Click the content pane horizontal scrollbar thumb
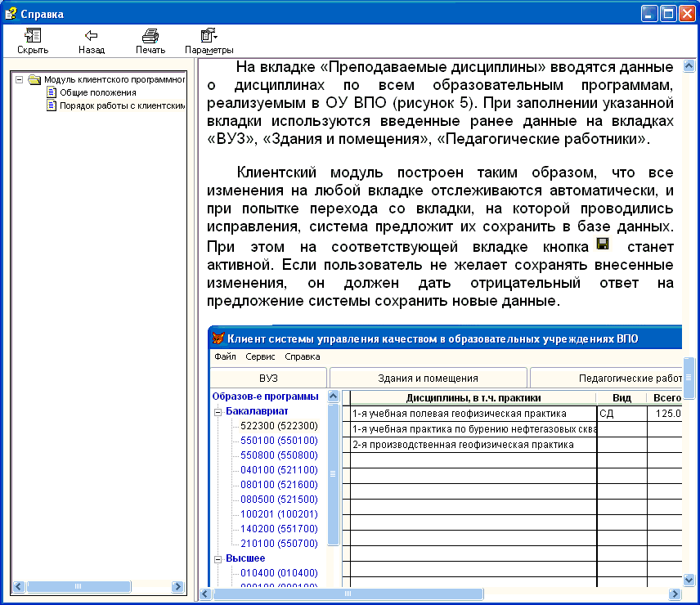The height and width of the screenshot is (605, 700). point(348,594)
